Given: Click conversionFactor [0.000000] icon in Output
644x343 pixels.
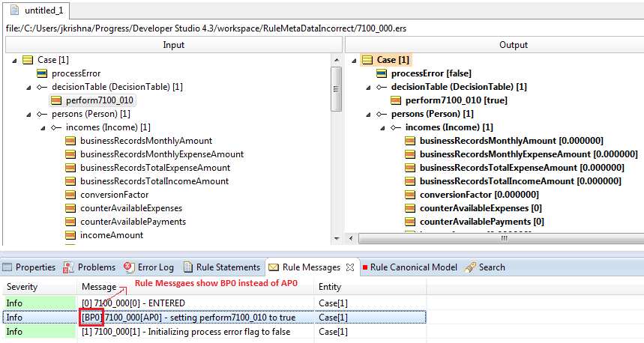Looking at the screenshot, I should [x=410, y=195].
